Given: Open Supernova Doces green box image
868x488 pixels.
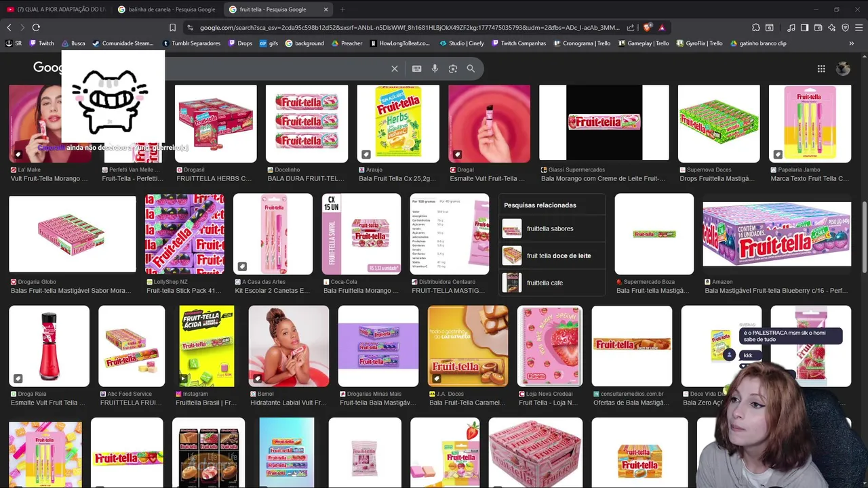Looking at the screenshot, I should tap(719, 123).
